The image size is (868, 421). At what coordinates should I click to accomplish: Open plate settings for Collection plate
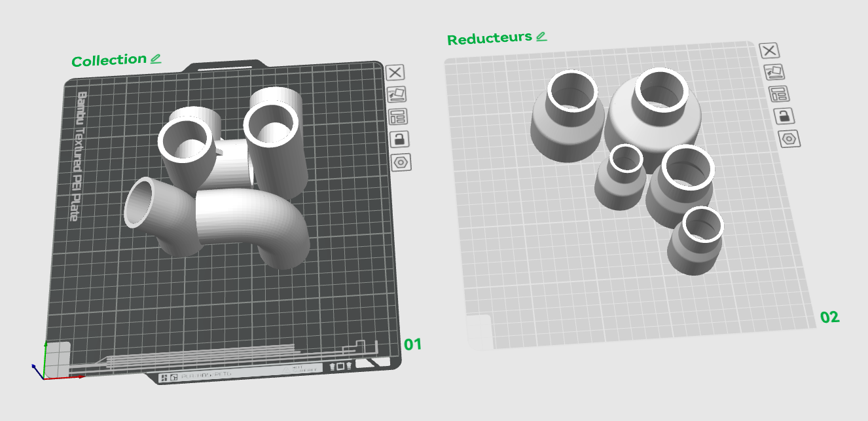(401, 162)
